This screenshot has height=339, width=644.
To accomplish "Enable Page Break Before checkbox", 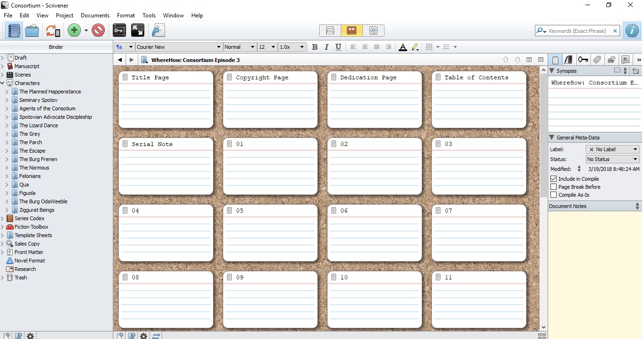I will (553, 187).
